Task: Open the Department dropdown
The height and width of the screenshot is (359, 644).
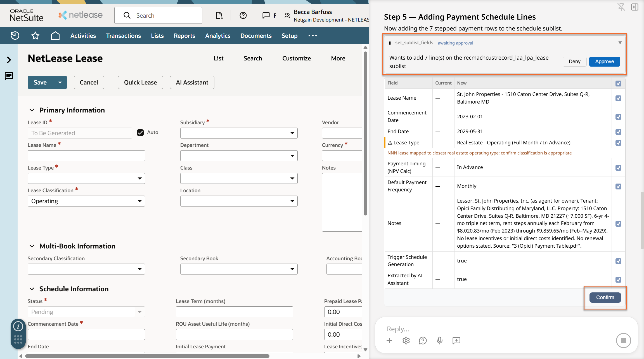Action: pos(239,156)
